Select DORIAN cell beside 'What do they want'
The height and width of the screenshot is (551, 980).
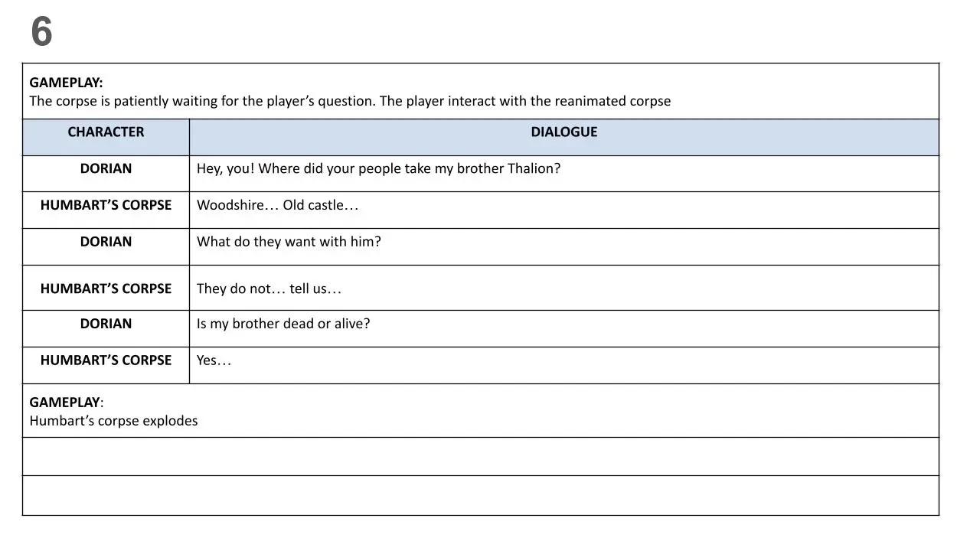pos(106,242)
